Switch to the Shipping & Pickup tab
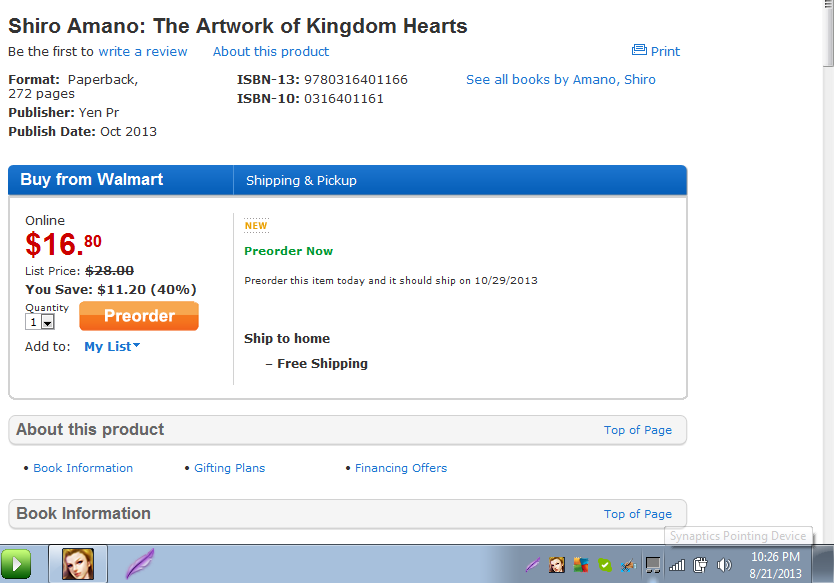Screen dimensions: 834x583 click(301, 181)
